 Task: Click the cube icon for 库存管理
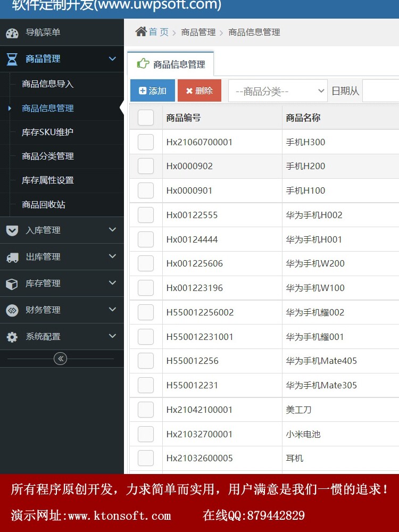pos(12,284)
